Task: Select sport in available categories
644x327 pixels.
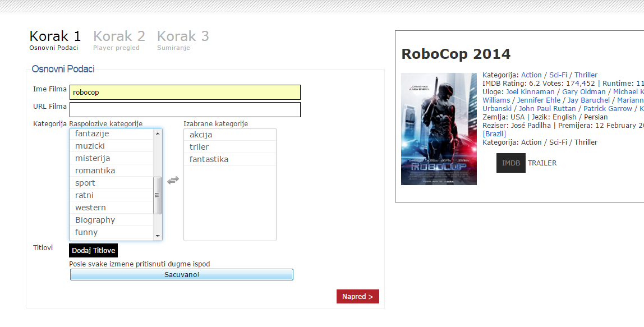Action: 111,183
